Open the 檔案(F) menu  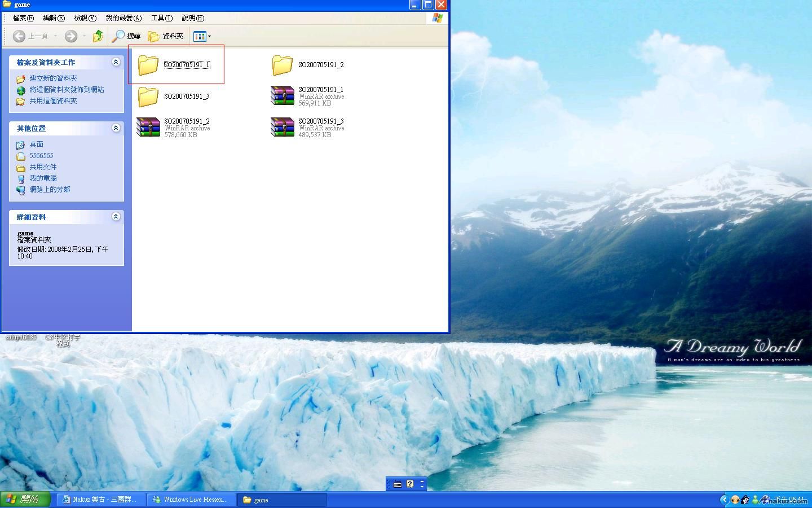pyautogui.click(x=23, y=18)
